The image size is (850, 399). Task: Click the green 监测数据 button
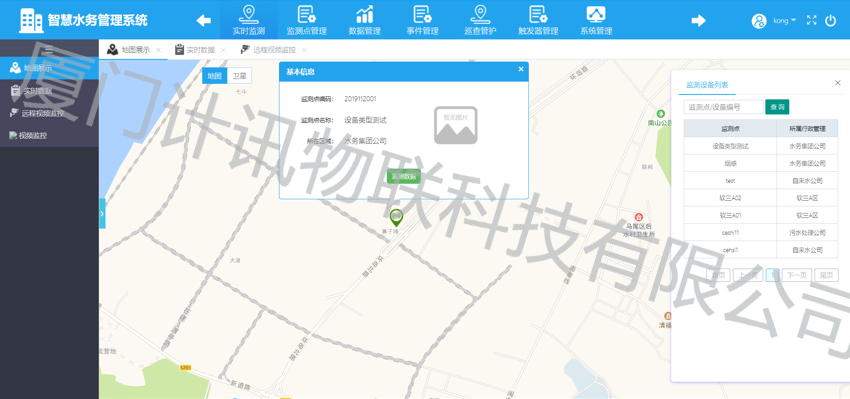pyautogui.click(x=404, y=176)
